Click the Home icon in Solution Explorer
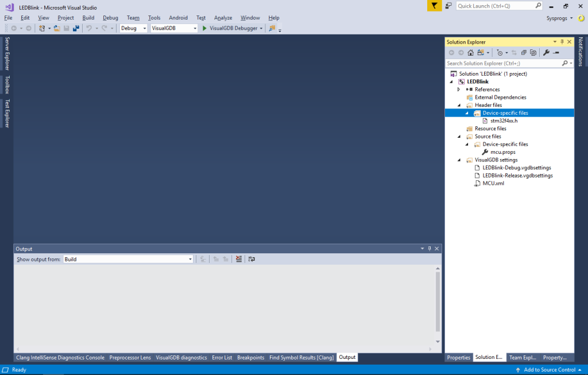Screen dimensions: 588x375 (x=470, y=52)
